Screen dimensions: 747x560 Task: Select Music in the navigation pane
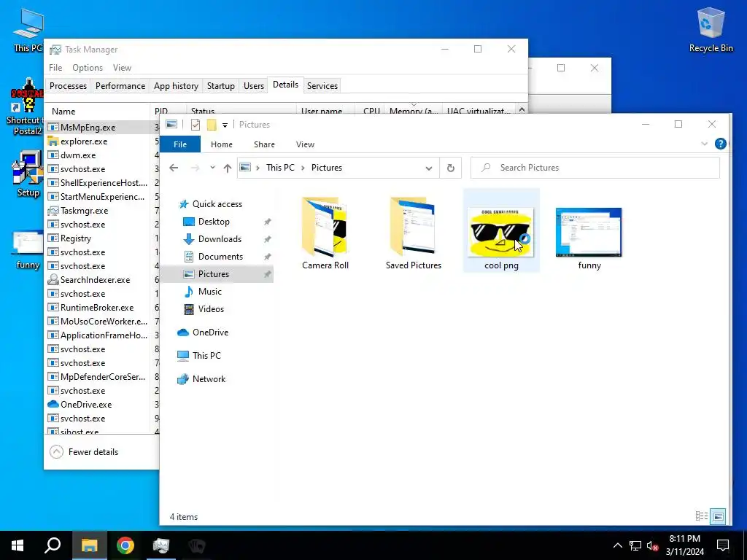click(209, 292)
